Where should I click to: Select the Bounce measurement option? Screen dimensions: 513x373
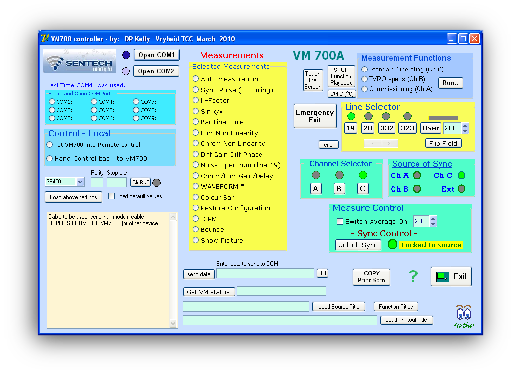(x=196, y=229)
